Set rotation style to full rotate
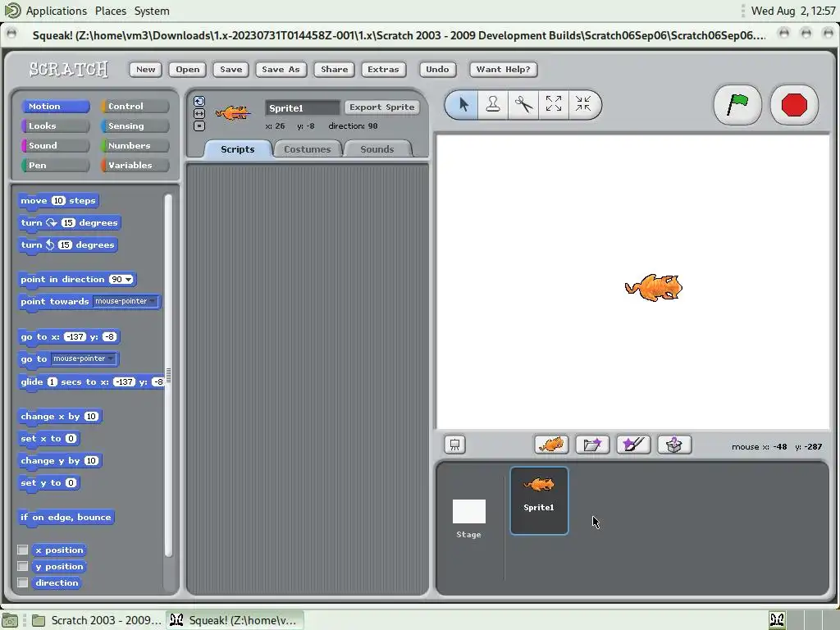The width and height of the screenshot is (840, 630). coord(199,101)
